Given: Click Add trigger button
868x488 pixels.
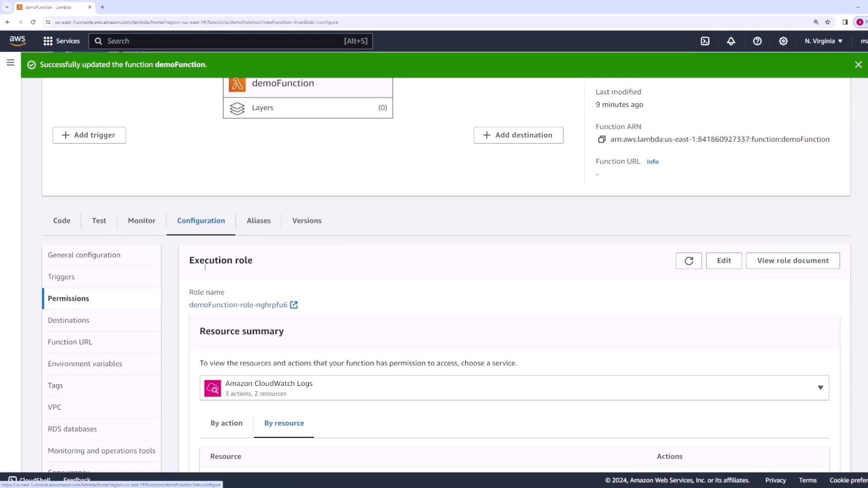Looking at the screenshot, I should point(89,135).
